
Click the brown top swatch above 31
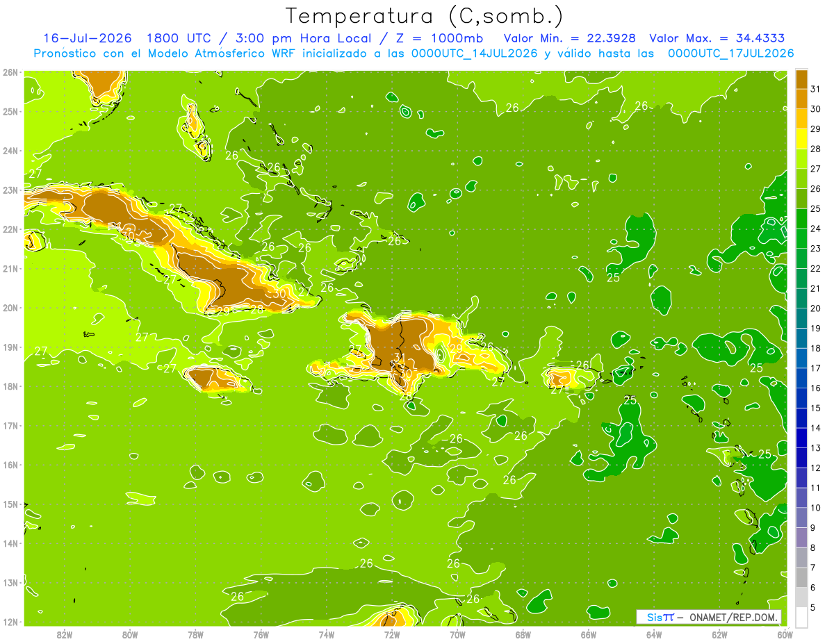801,78
